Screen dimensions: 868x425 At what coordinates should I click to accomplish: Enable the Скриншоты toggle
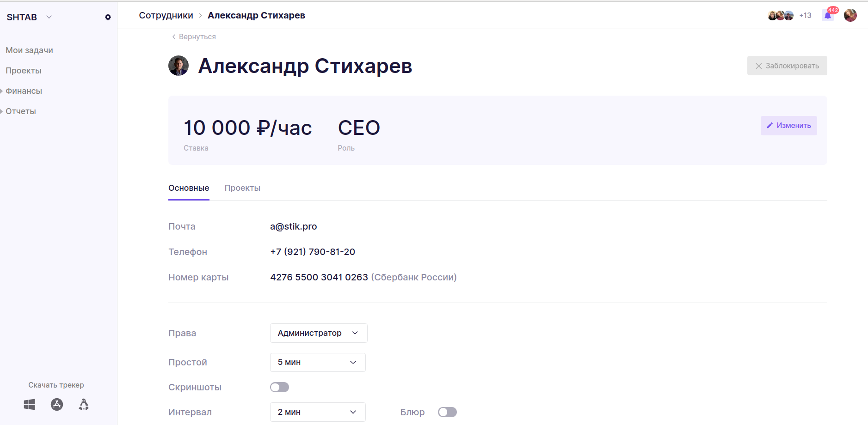tap(279, 387)
